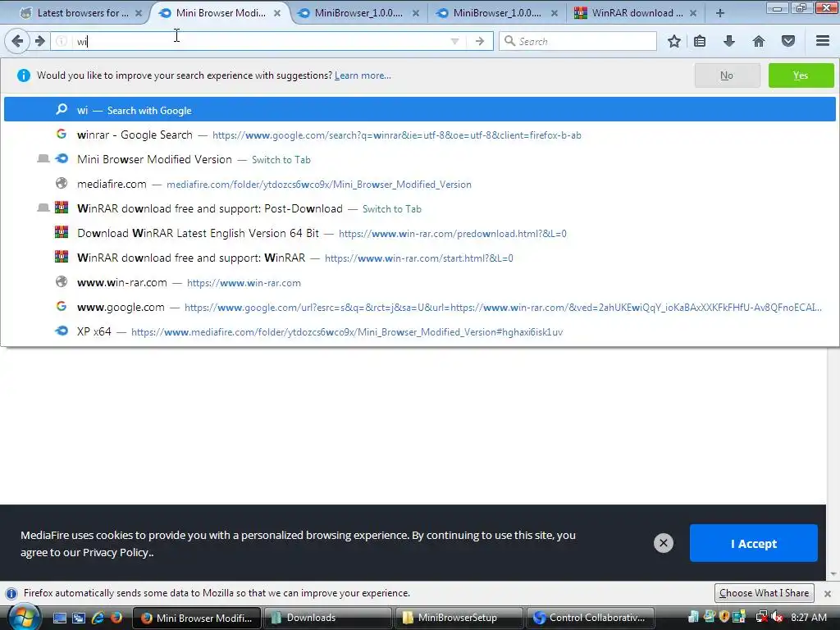Select 'winrar - Google Search' suggestion
Viewport: 840px width, 630px height.
[419, 135]
